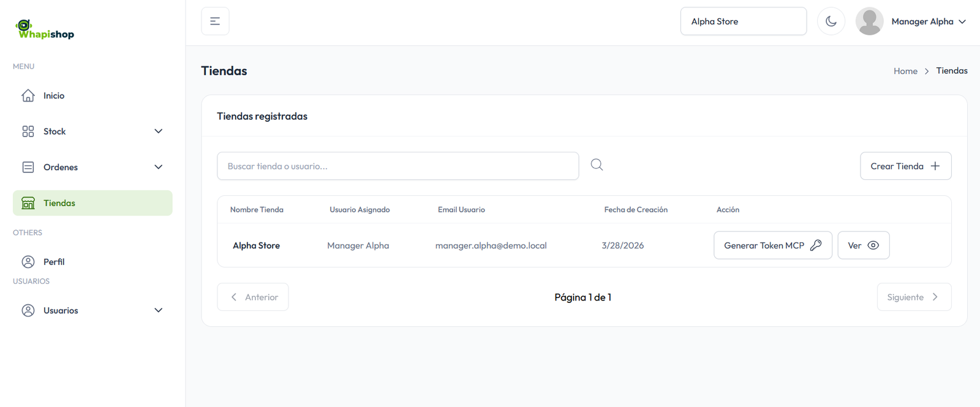Click the Whapishop logo

coord(45,29)
